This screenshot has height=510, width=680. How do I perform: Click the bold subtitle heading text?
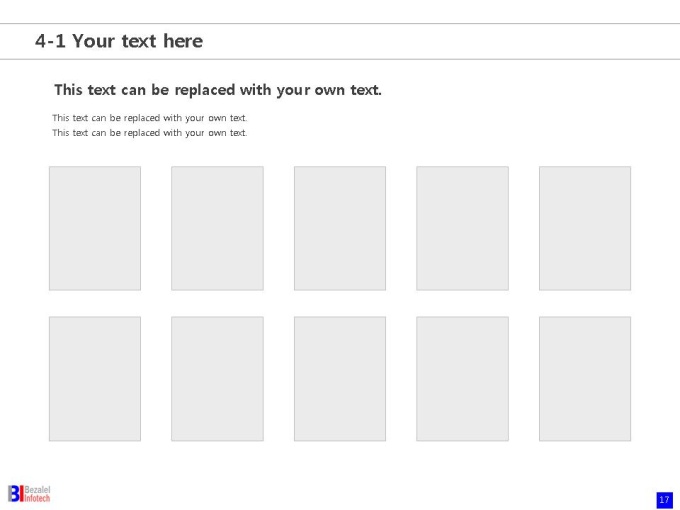click(218, 90)
